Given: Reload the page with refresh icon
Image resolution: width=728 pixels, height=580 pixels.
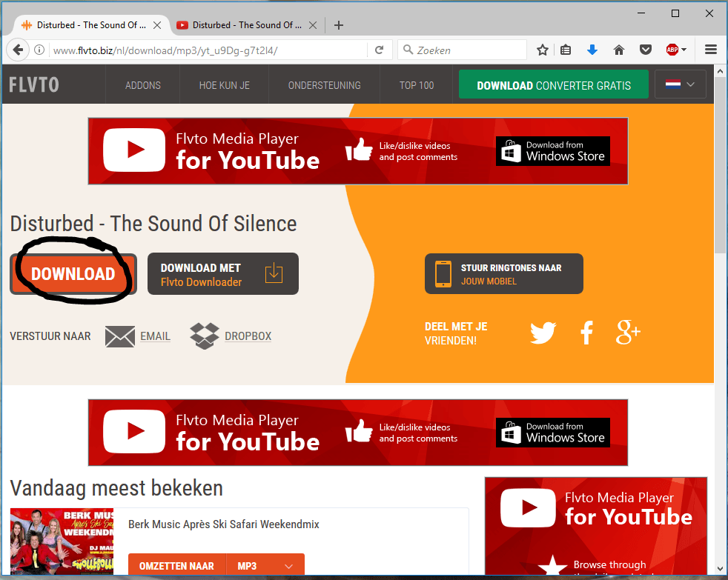Looking at the screenshot, I should tap(380, 50).
